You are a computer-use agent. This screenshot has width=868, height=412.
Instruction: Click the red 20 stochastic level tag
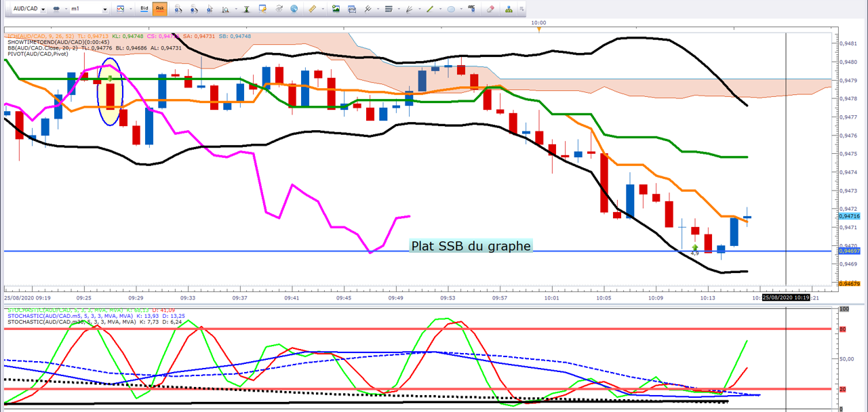click(844, 389)
